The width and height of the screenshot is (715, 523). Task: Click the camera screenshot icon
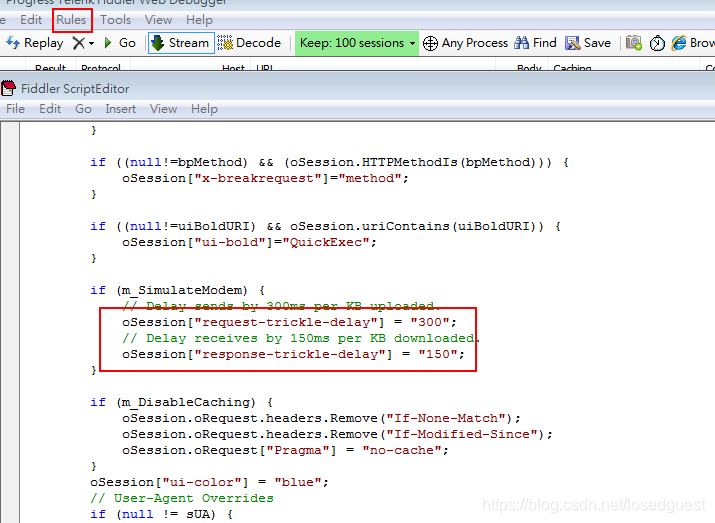(633, 43)
